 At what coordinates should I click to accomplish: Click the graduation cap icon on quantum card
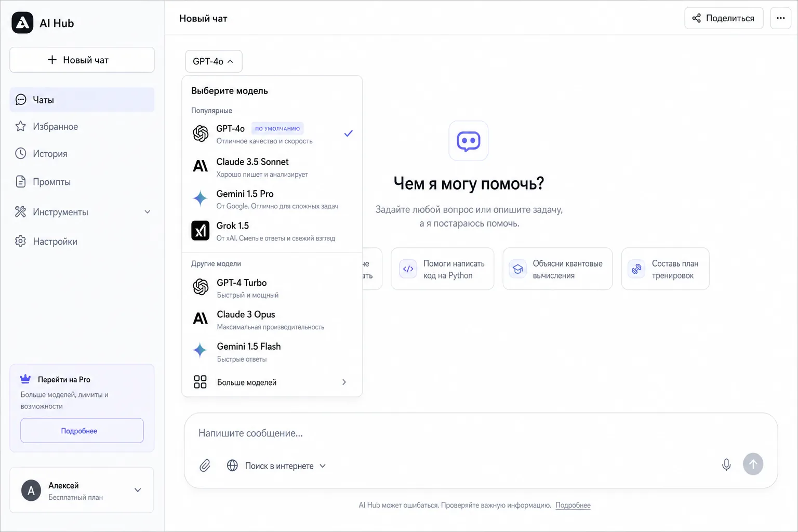pyautogui.click(x=518, y=269)
